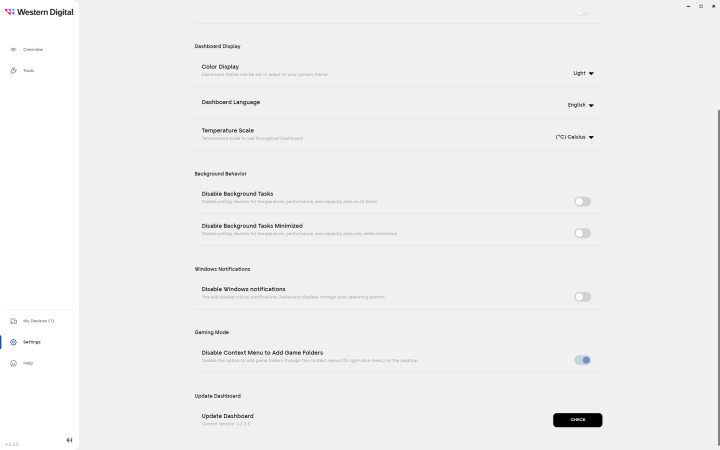The height and width of the screenshot is (450, 720).
Task: Expand the Dashboard Language dropdown
Action: (x=581, y=105)
